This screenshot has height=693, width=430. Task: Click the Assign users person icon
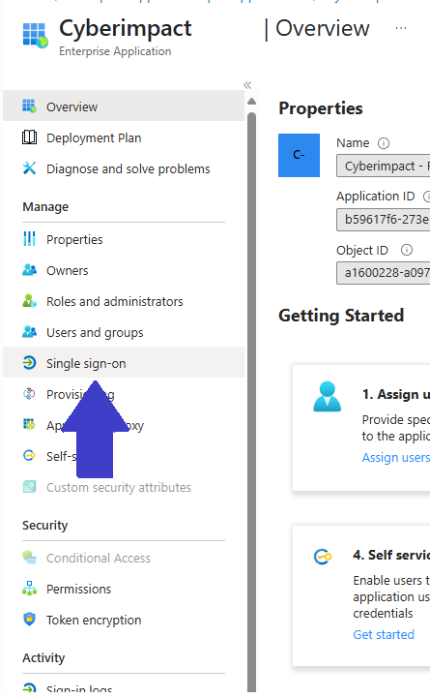pyautogui.click(x=327, y=396)
